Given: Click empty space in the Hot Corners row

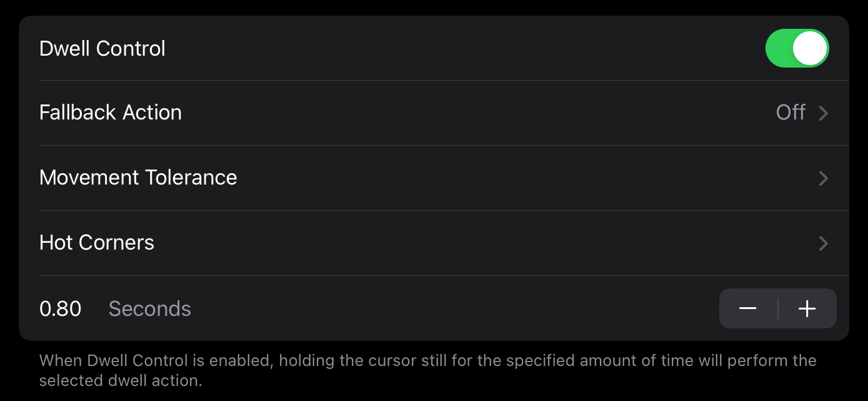Looking at the screenshot, I should pyautogui.click(x=469, y=243).
